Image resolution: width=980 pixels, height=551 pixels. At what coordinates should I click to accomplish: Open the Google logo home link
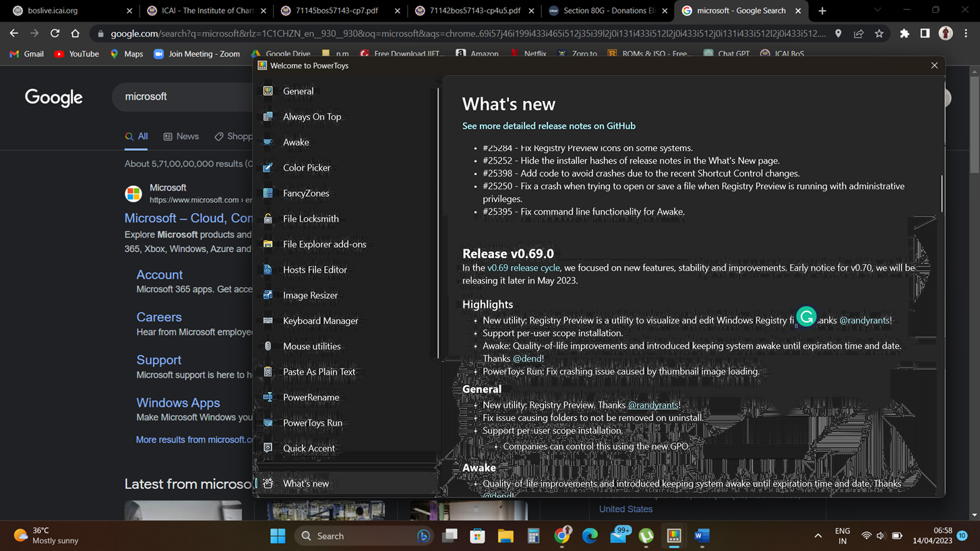54,98
